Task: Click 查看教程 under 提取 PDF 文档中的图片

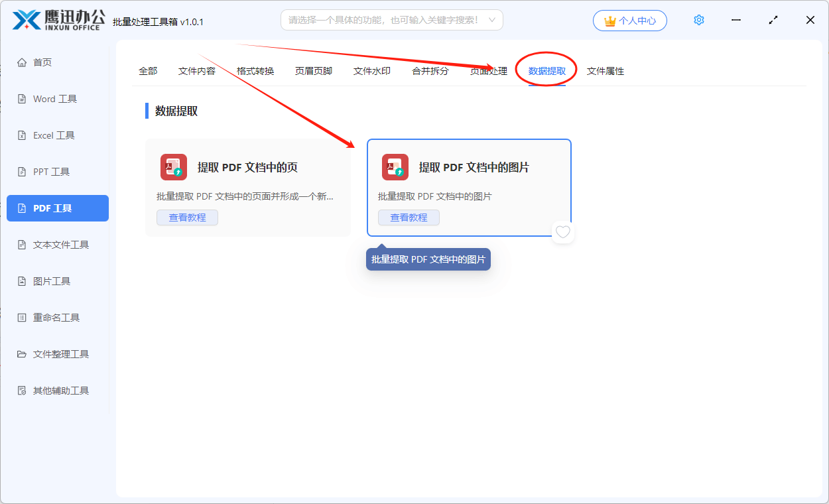Action: [409, 218]
